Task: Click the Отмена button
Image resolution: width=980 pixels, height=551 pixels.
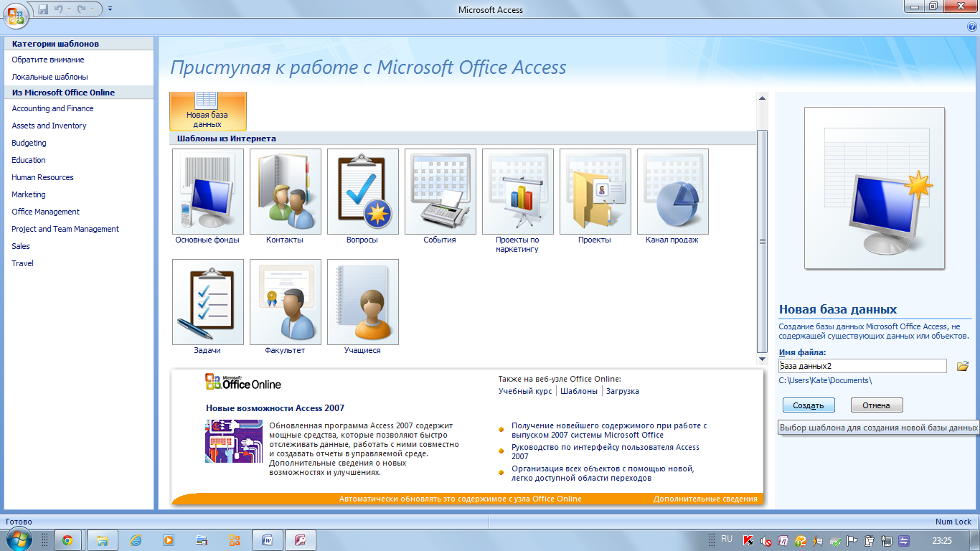Action: (x=877, y=405)
